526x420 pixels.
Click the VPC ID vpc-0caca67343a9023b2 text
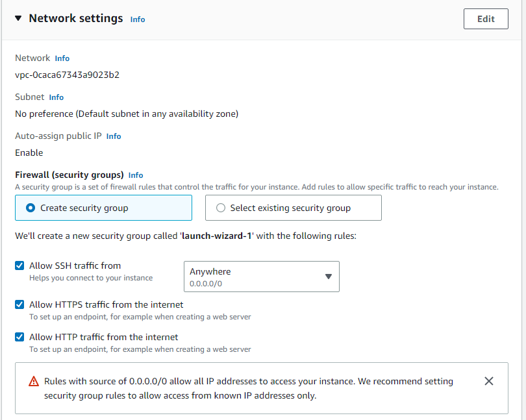tap(67, 75)
